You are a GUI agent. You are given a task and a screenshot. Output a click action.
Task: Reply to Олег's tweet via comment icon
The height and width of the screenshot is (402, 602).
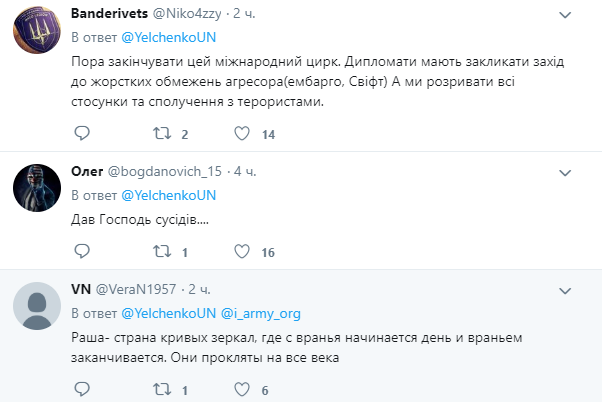pyautogui.click(x=82, y=251)
